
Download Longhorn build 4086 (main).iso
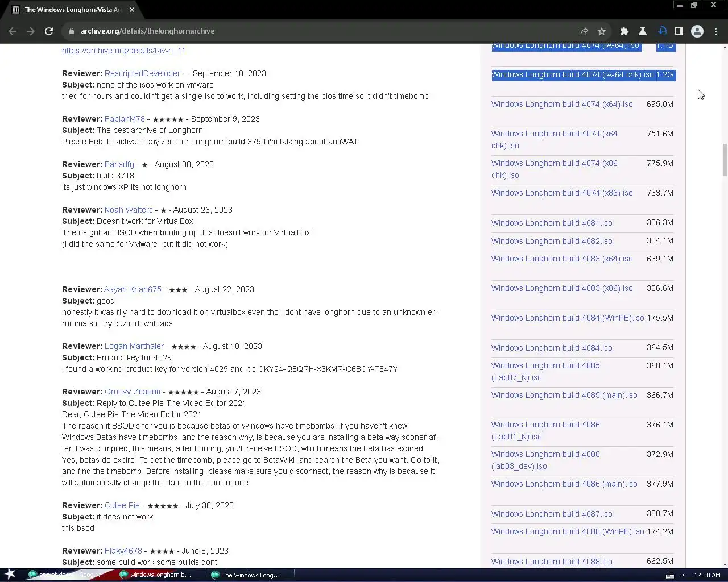click(564, 484)
